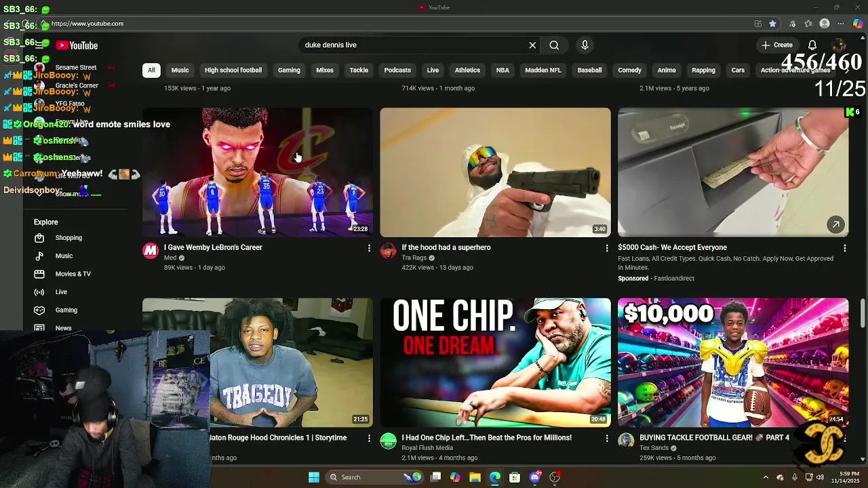Viewport: 868px width, 488px height.
Task: Open Edge settings and more ellipsis
Action: (841, 24)
